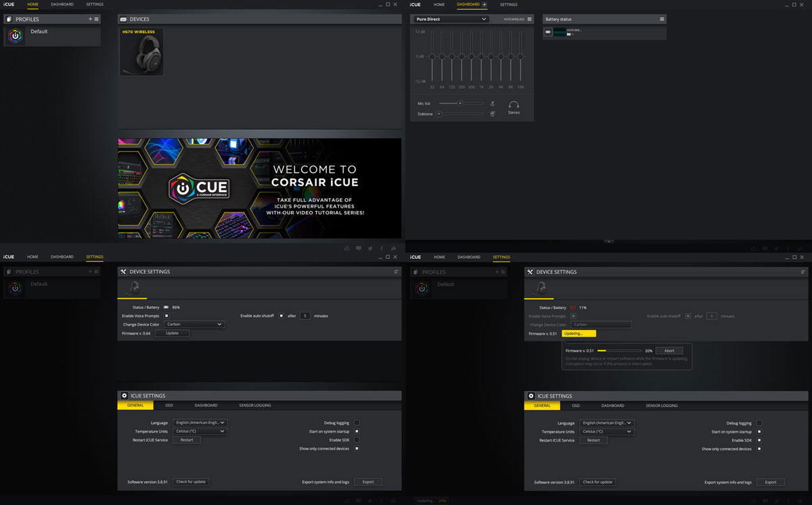Collapse Device Settings panel in firmware-updating window
This screenshot has width=812, height=505.
(x=803, y=272)
